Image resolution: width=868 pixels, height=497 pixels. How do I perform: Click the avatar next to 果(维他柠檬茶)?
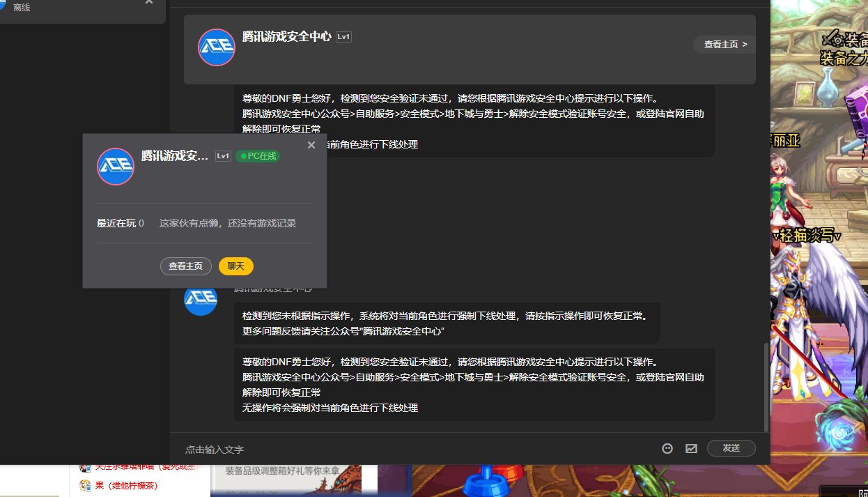tap(85, 485)
